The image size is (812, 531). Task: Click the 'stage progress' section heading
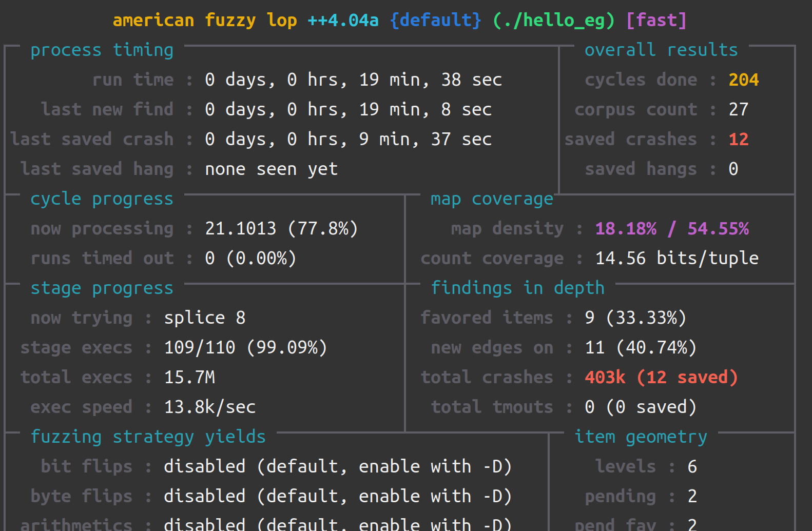pos(102,288)
